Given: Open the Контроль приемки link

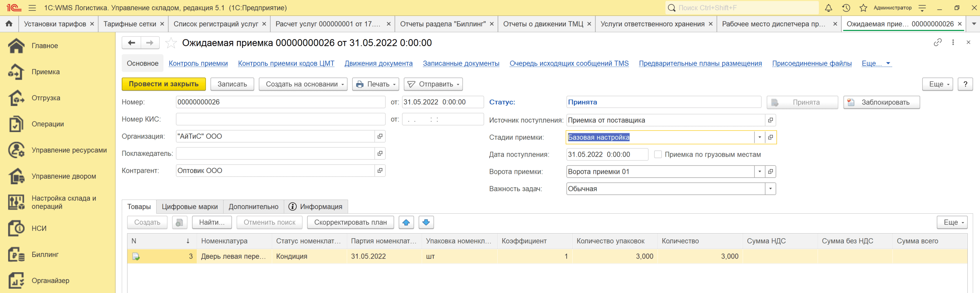Looking at the screenshot, I should click(198, 64).
